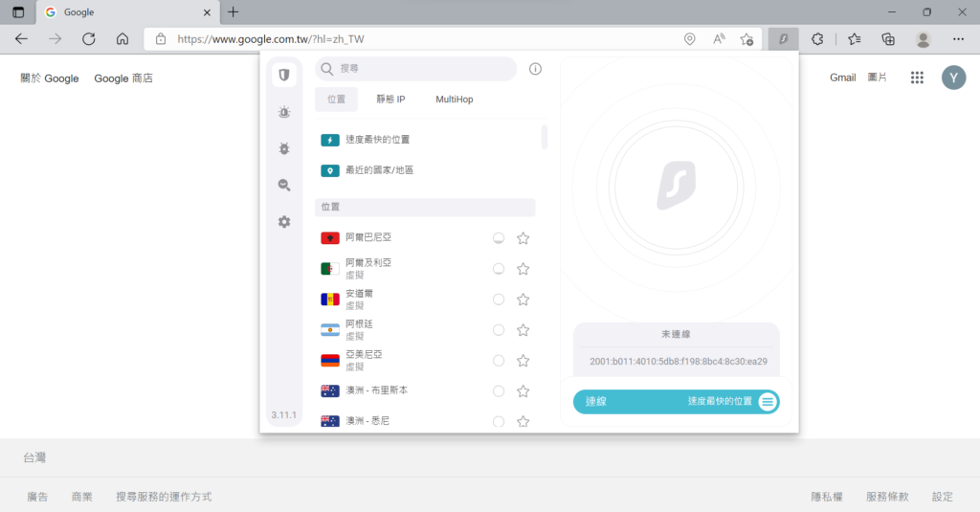Open the Surfshark Search sidebar icon
980x512 pixels.
pos(283,185)
